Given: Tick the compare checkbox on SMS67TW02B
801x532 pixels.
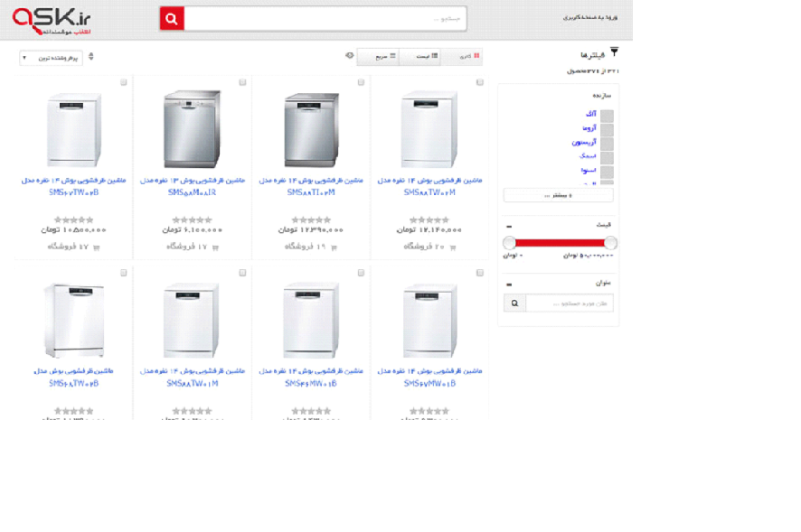Looking at the screenshot, I should click(x=124, y=82).
